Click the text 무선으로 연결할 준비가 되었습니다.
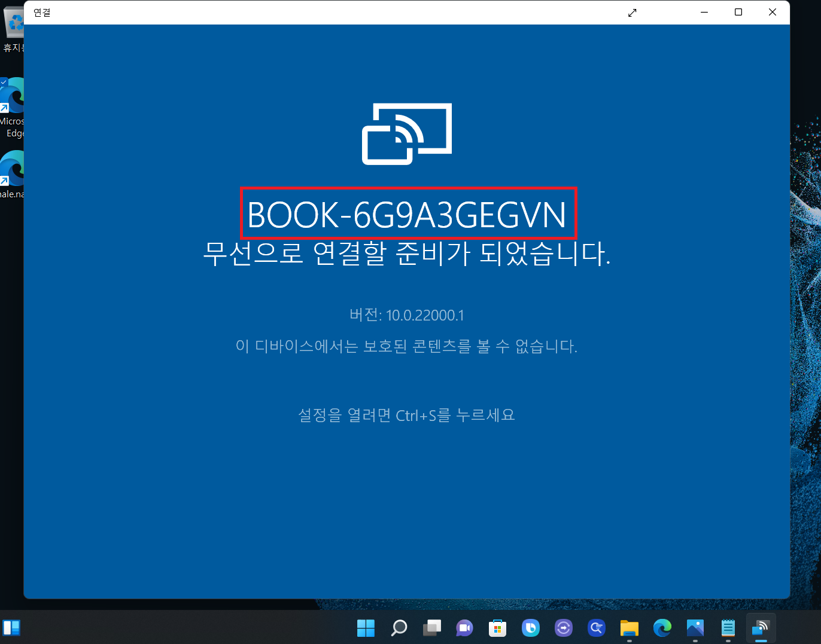Image resolution: width=821 pixels, height=644 pixels. click(407, 254)
